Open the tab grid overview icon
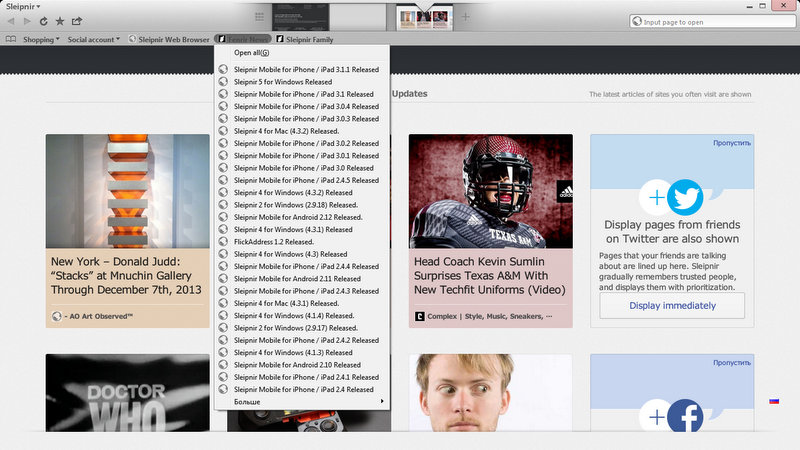800x450 pixels. pos(259,17)
